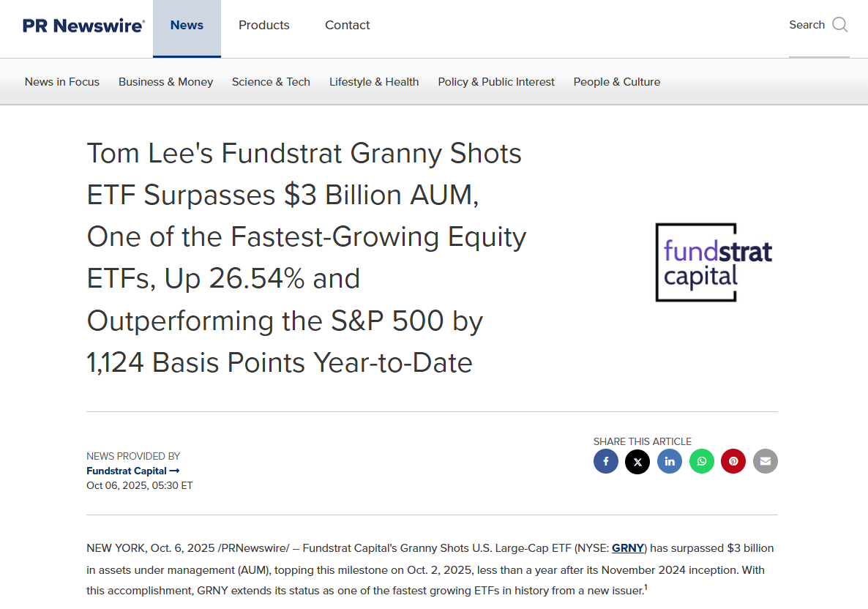Share article via WhatsApp
Viewport: 868px width, 609px height.
click(701, 461)
